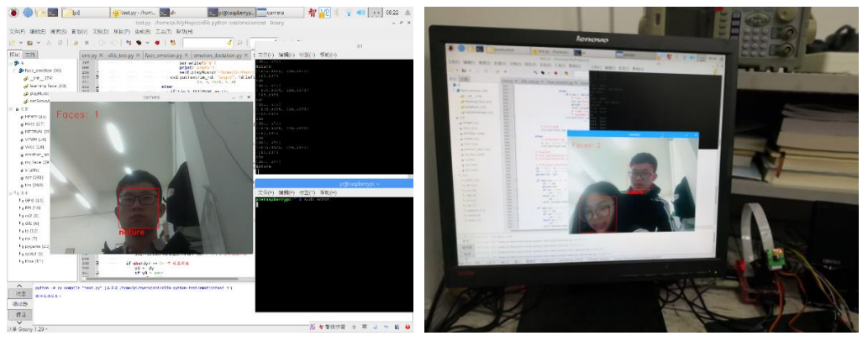
Task: Open the file manager in the taskbar
Action: pyautogui.click(x=39, y=12)
